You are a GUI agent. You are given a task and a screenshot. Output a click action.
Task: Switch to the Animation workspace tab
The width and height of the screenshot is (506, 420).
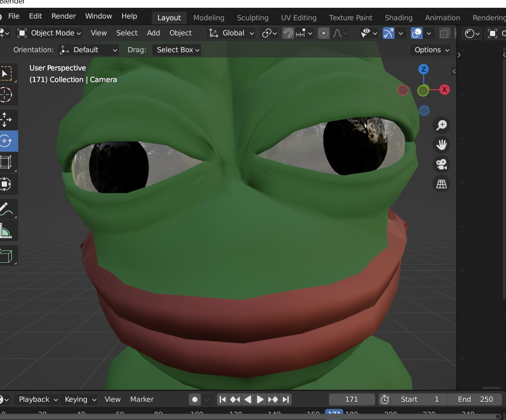click(x=442, y=18)
